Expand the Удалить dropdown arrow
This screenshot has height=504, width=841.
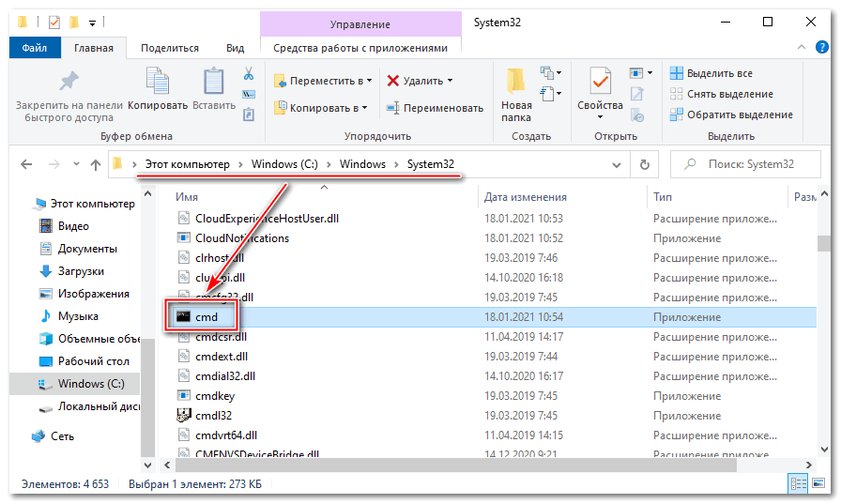click(450, 81)
